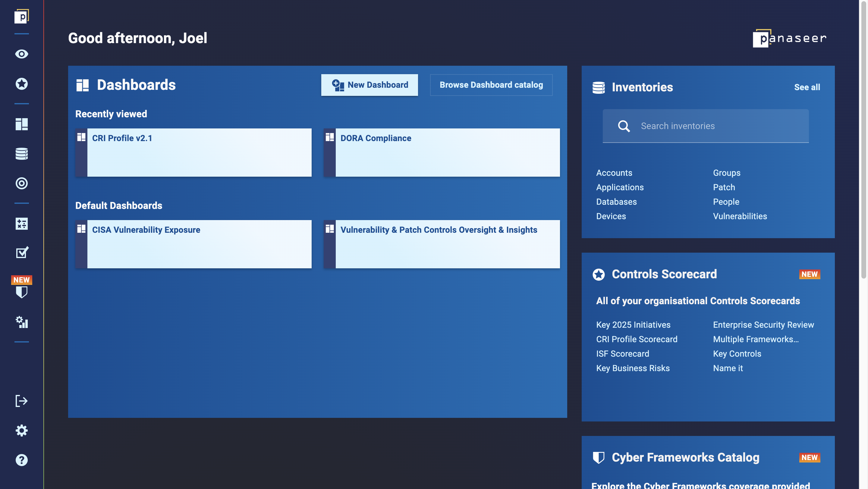This screenshot has width=868, height=489.
Task: Open the Devices inventory link
Action: tap(611, 216)
